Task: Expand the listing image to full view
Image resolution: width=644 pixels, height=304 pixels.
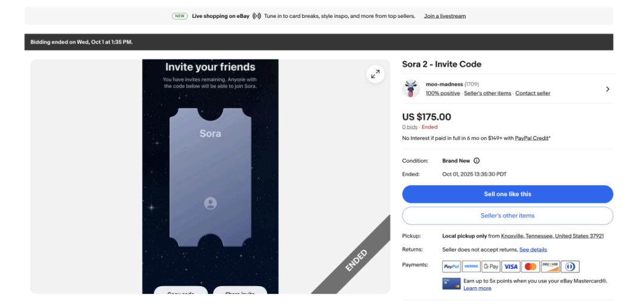Action: point(375,74)
